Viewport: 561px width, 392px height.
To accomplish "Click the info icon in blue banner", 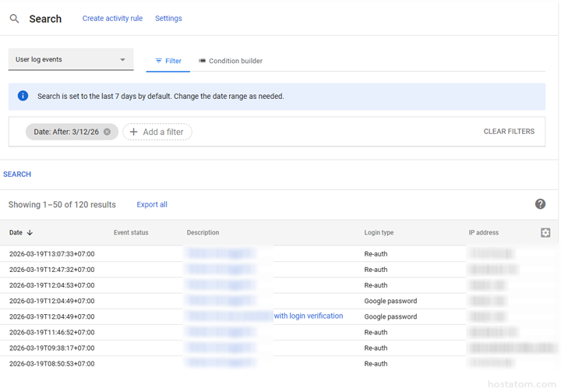I will [x=23, y=96].
